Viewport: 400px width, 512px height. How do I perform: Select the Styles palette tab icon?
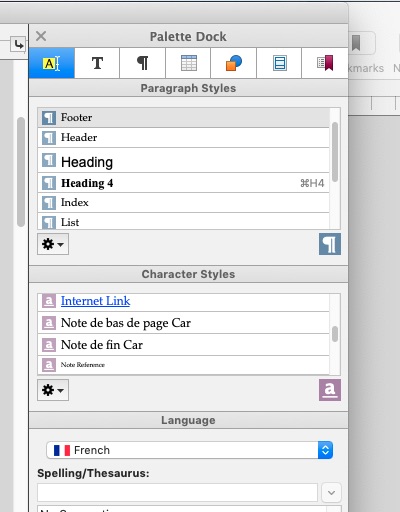52,63
